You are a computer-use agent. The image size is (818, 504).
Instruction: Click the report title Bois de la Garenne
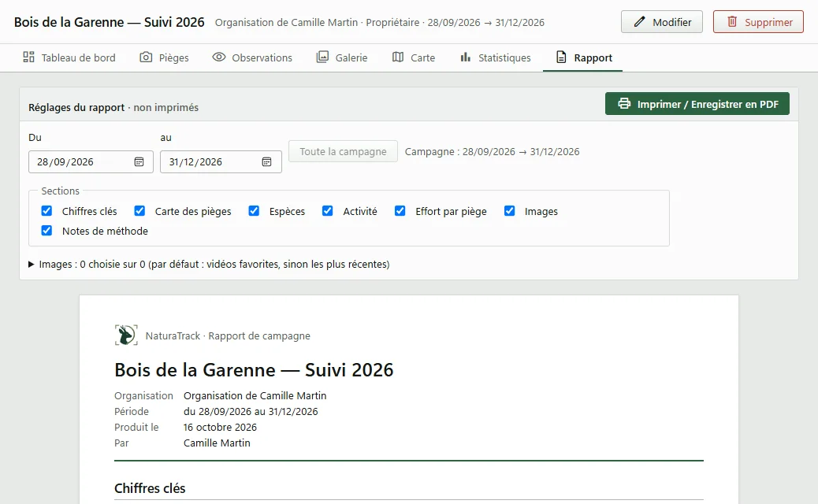coord(254,370)
